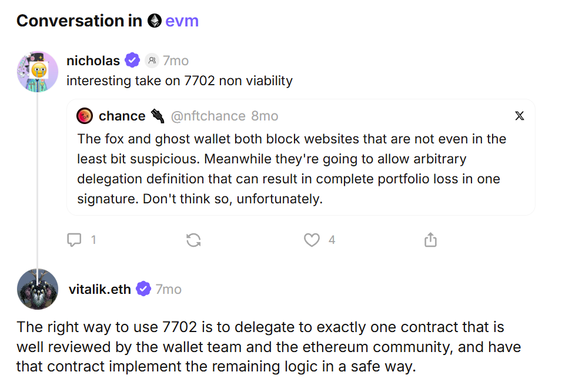The width and height of the screenshot is (562, 392).
Task: Click nicholas's purple verified badge
Action: tap(132, 61)
